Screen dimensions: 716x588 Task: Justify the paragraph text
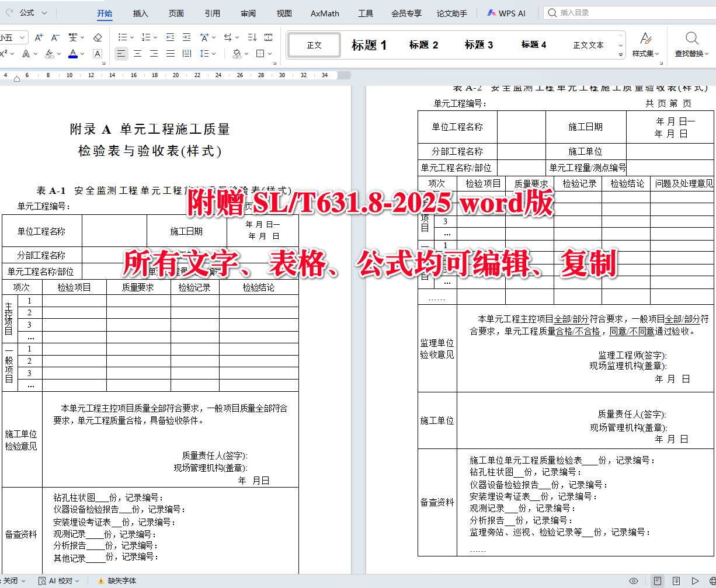[170, 54]
